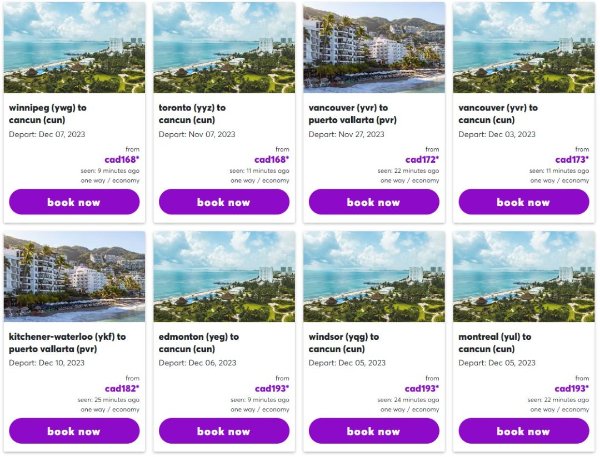The width and height of the screenshot is (600, 457).
Task: Hit book now on Edmonton to Cancun
Action: tap(223, 431)
